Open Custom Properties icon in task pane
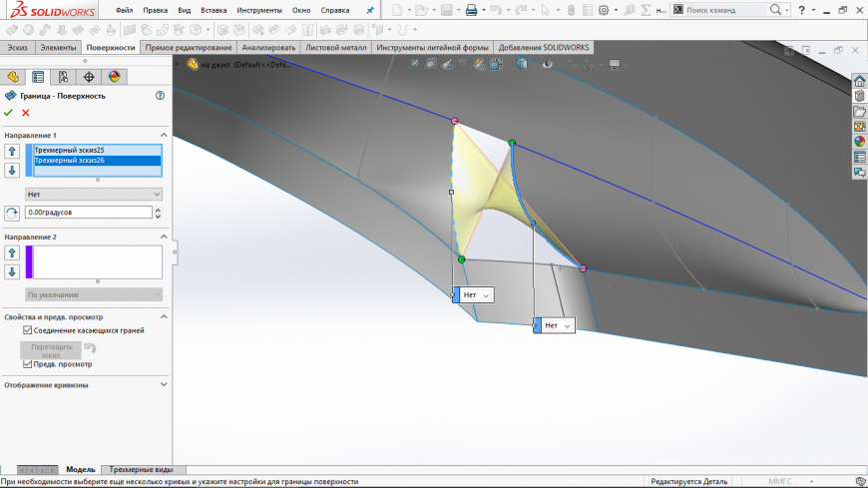 (x=859, y=158)
